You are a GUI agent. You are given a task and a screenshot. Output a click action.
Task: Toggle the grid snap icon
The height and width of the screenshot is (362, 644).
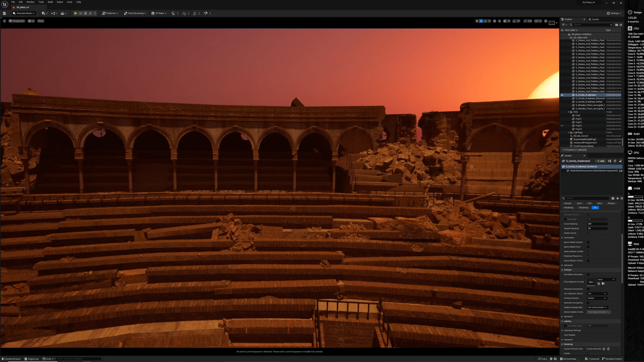point(504,21)
